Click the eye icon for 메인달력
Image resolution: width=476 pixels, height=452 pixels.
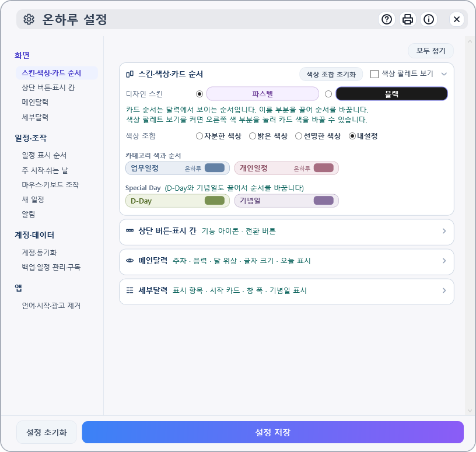129,261
